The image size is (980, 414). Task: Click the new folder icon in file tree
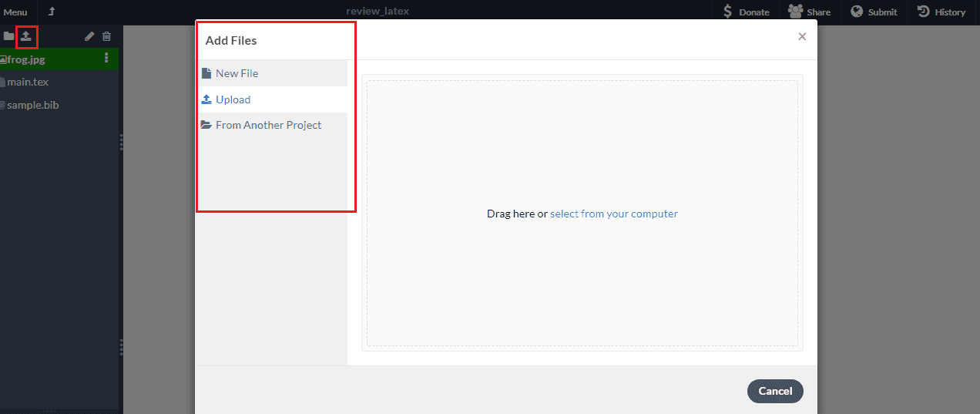point(8,36)
